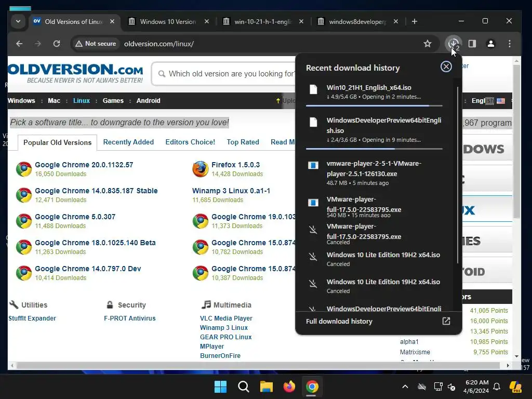
Task: Open GEAR PRO Linux link
Action: pos(225,337)
